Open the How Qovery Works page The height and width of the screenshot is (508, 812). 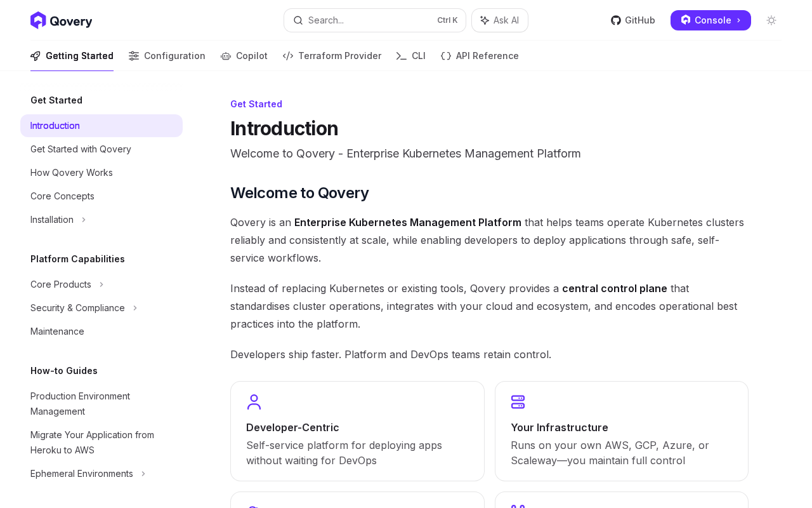(72, 173)
